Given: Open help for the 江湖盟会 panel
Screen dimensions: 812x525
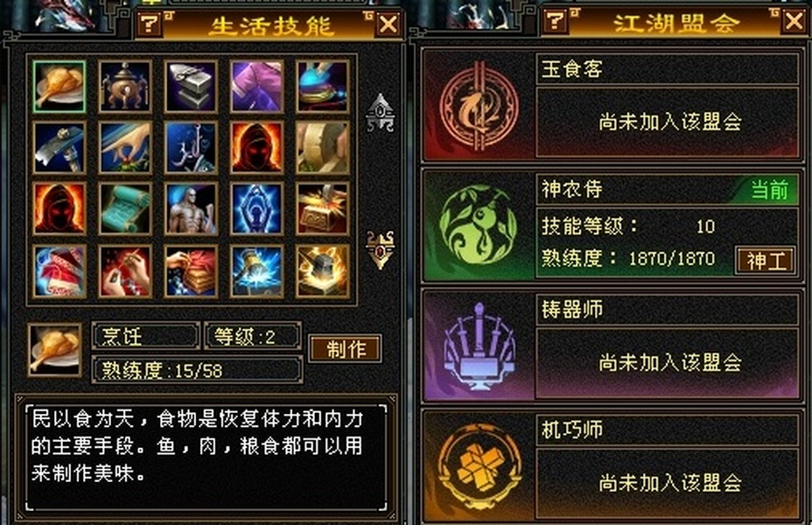Looking at the screenshot, I should click(556, 21).
